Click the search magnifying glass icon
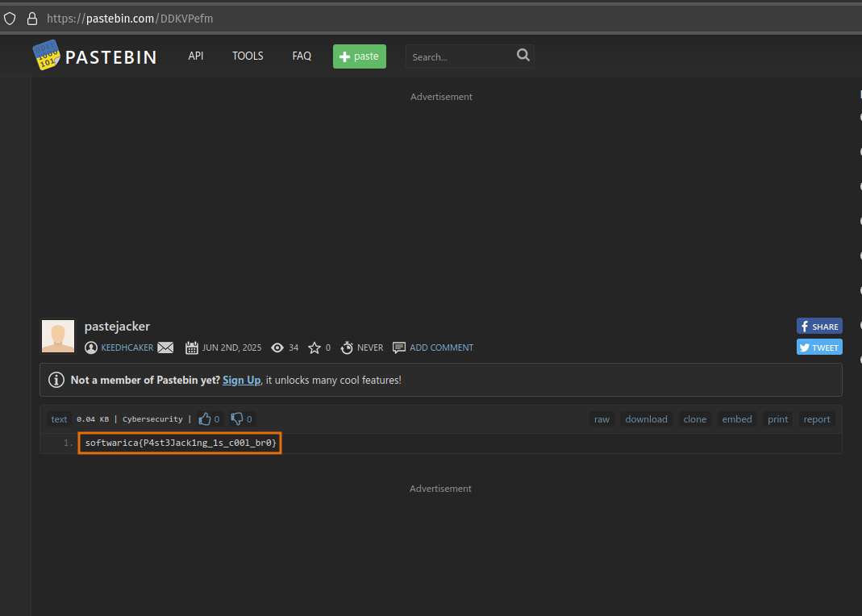Image resolution: width=862 pixels, height=616 pixels. [523, 56]
